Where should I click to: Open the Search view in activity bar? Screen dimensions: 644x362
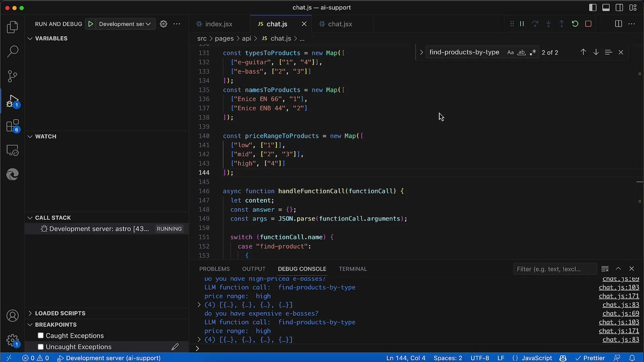coord(12,51)
